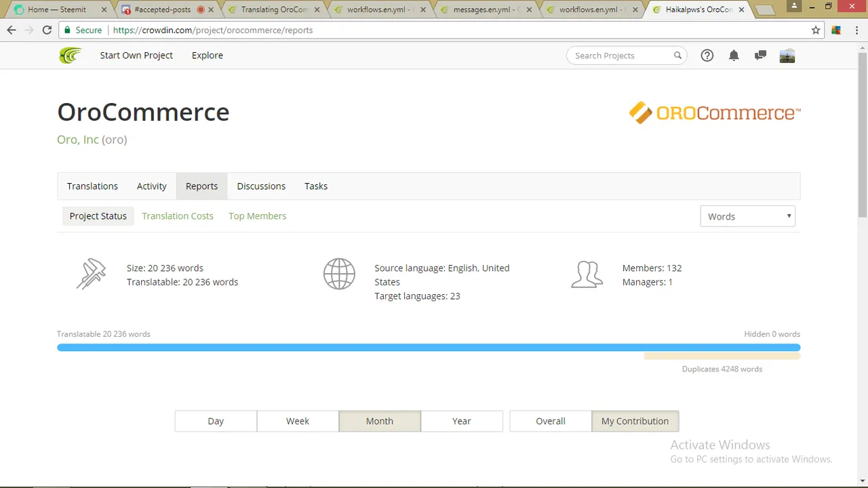The height and width of the screenshot is (488, 868).
Task: Click the browser forward arrow
Action: click(x=29, y=30)
